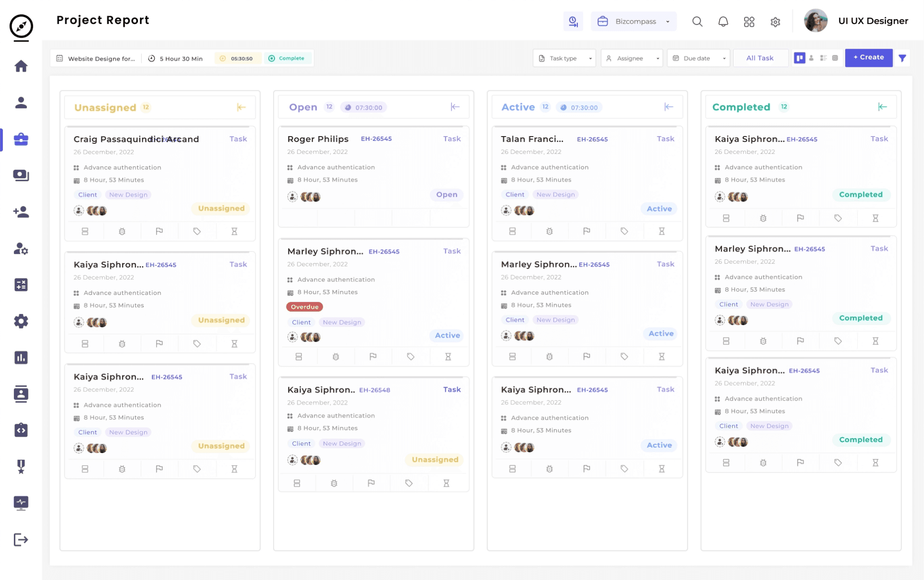Click the red Overdue badge on Marley card
This screenshot has width=924, height=580.
click(x=304, y=307)
